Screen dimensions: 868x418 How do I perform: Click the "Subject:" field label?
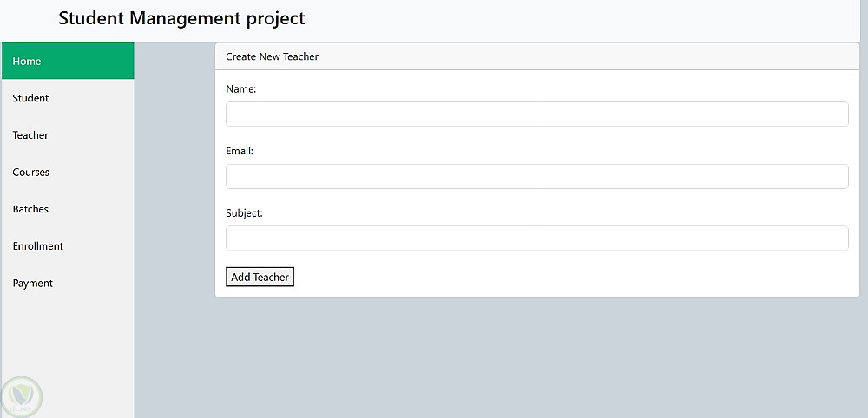pyautogui.click(x=244, y=213)
